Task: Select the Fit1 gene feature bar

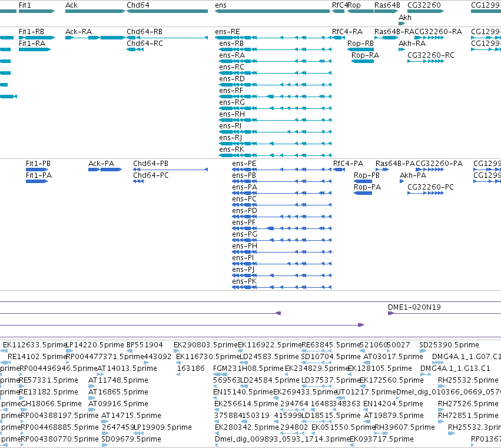Action: pos(37,11)
